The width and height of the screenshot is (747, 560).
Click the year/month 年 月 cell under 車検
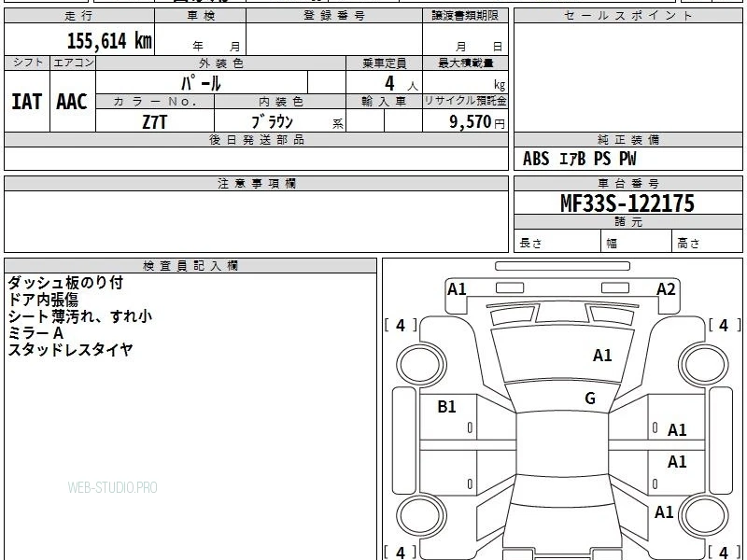[x=201, y=39]
